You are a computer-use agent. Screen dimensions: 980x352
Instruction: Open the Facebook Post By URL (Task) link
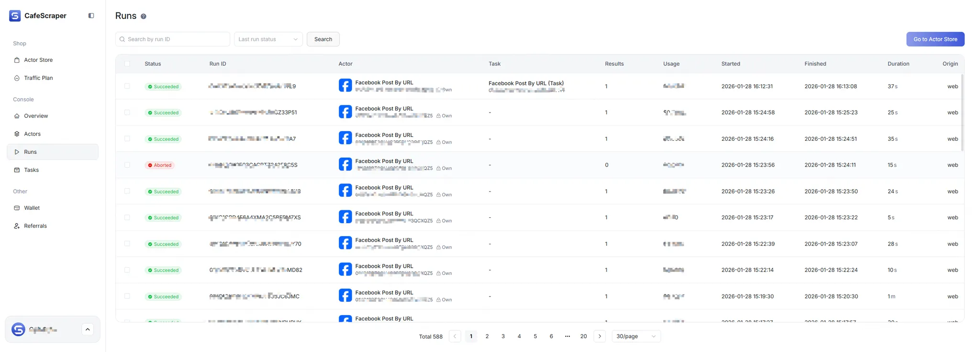point(526,83)
